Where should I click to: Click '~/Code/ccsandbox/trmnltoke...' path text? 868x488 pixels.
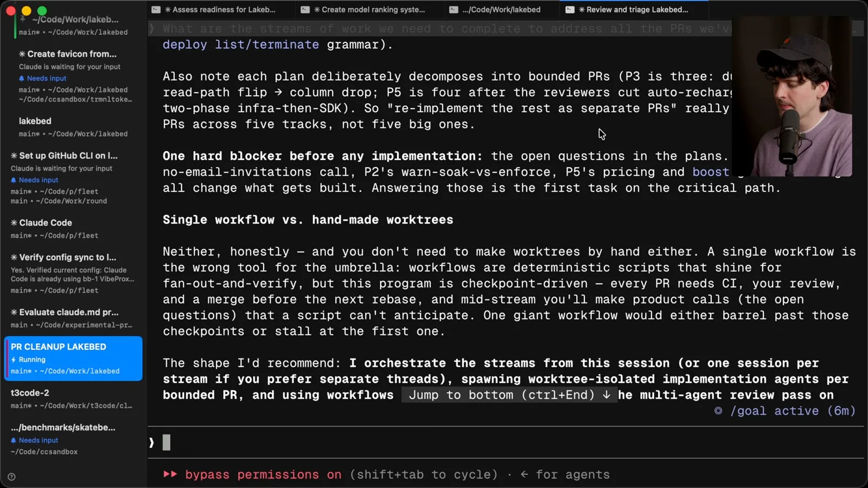point(75,99)
